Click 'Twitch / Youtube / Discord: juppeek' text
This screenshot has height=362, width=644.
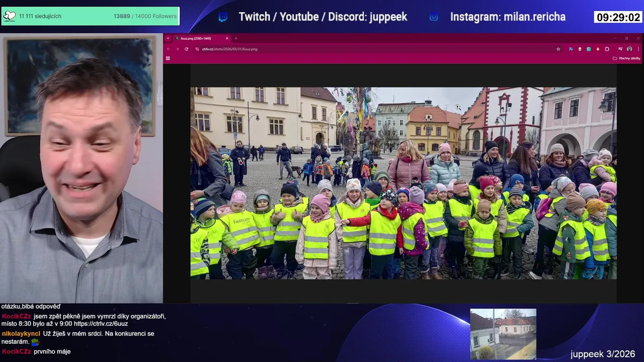tap(323, 17)
